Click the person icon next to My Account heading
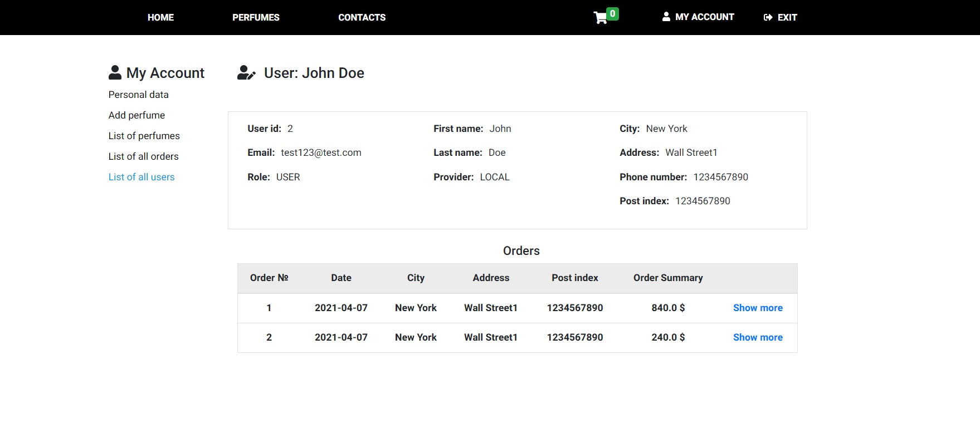This screenshot has height=423, width=980. point(115,73)
